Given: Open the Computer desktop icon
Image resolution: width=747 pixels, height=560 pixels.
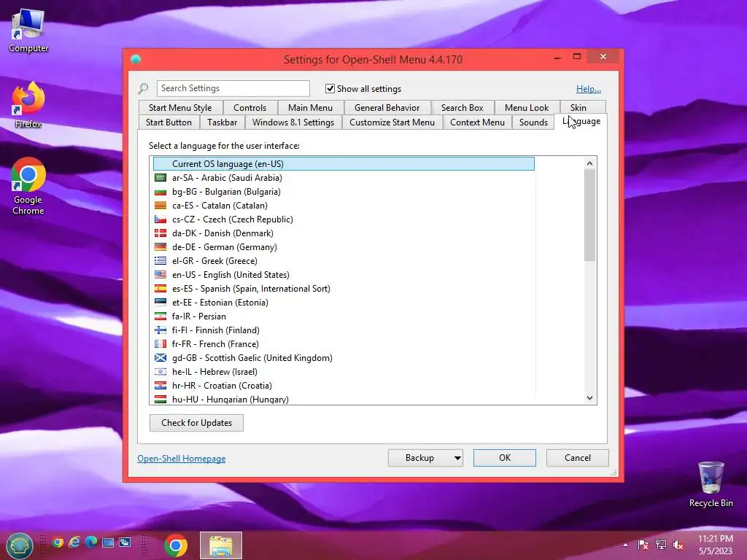Looking at the screenshot, I should coord(28,31).
